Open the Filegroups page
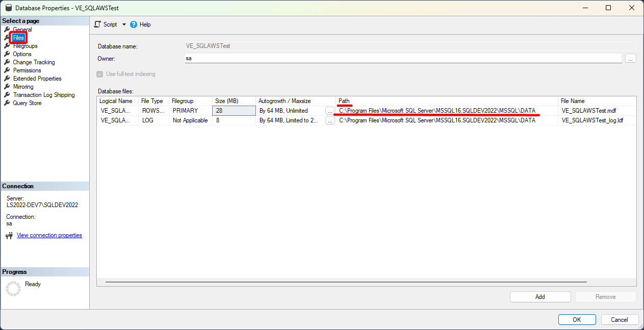644x330 pixels. tap(25, 46)
